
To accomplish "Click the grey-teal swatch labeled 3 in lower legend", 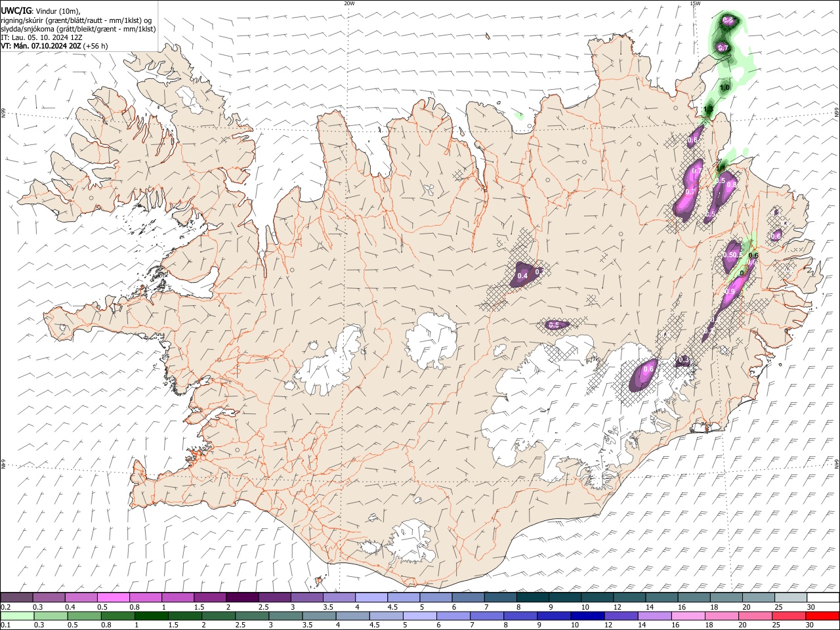I will 286,616.
